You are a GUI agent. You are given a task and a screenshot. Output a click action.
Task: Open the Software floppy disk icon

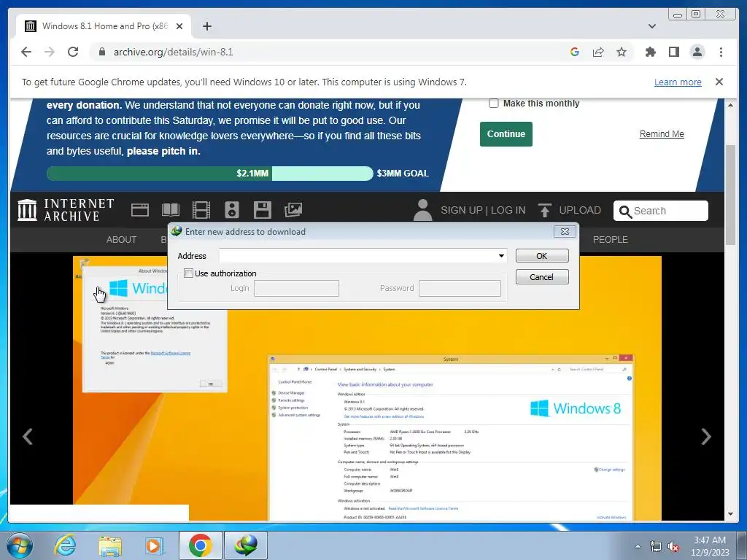(x=262, y=210)
